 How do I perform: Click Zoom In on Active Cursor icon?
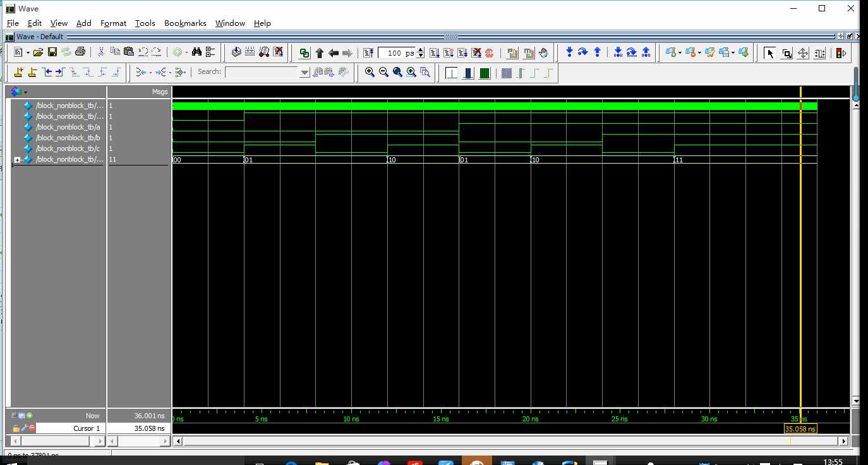[411, 72]
